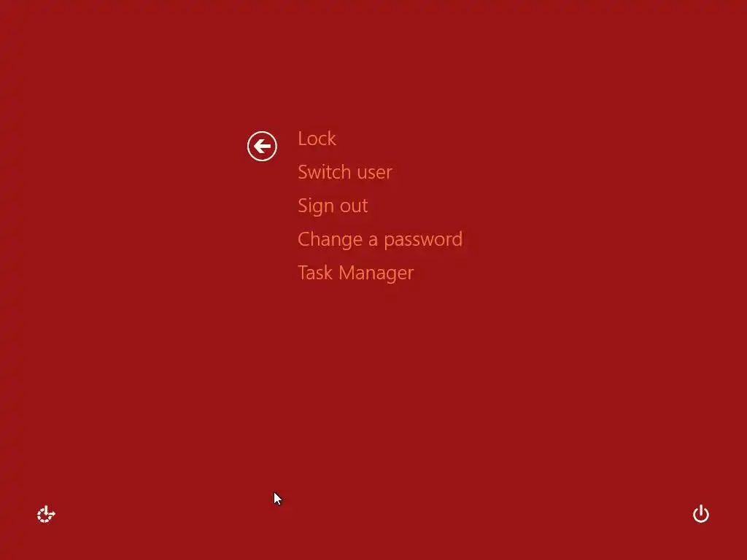Click the white left arrow in the circle
The width and height of the screenshot is (747, 560).
point(262,146)
